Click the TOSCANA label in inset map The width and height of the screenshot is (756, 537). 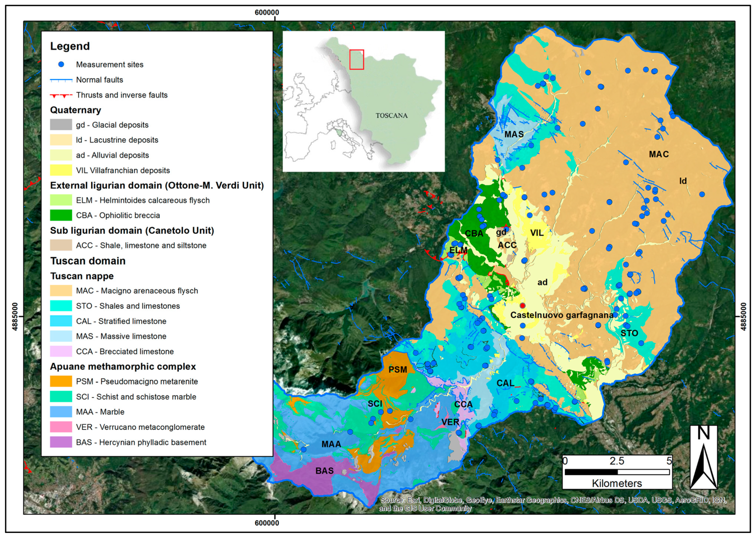tap(391, 116)
